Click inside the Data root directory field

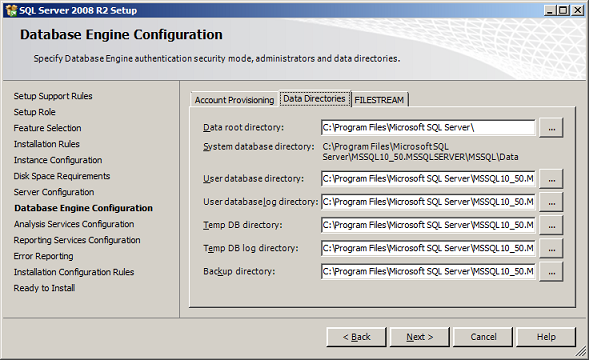pos(428,128)
